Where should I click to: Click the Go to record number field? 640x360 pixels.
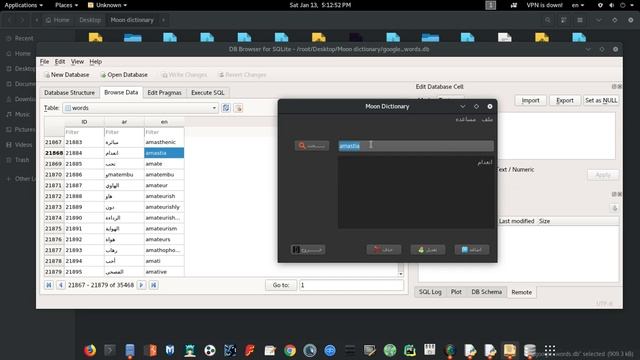[x=351, y=285]
